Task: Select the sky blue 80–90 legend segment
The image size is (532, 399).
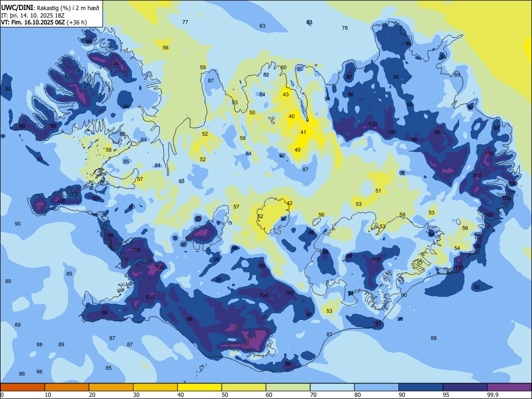Action: pos(377,387)
